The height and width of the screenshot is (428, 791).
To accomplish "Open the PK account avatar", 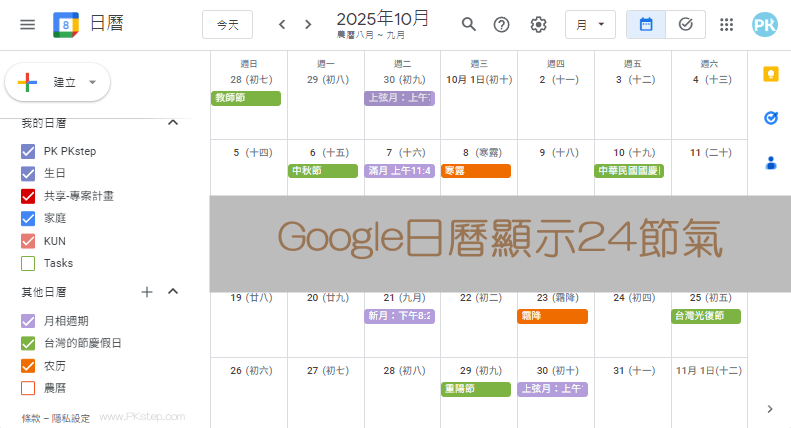I will [x=765, y=24].
